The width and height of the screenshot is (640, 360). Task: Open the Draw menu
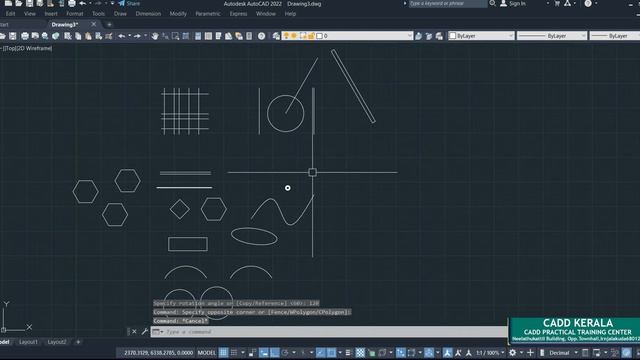click(120, 14)
